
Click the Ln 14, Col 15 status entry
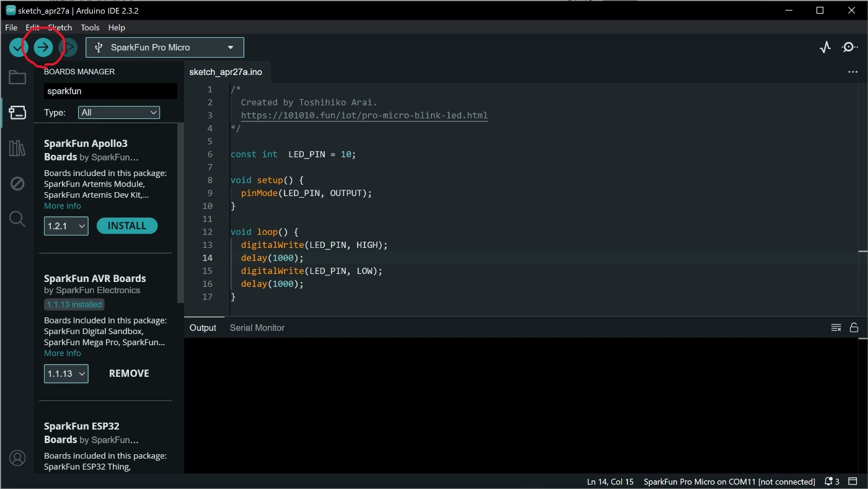(x=610, y=482)
